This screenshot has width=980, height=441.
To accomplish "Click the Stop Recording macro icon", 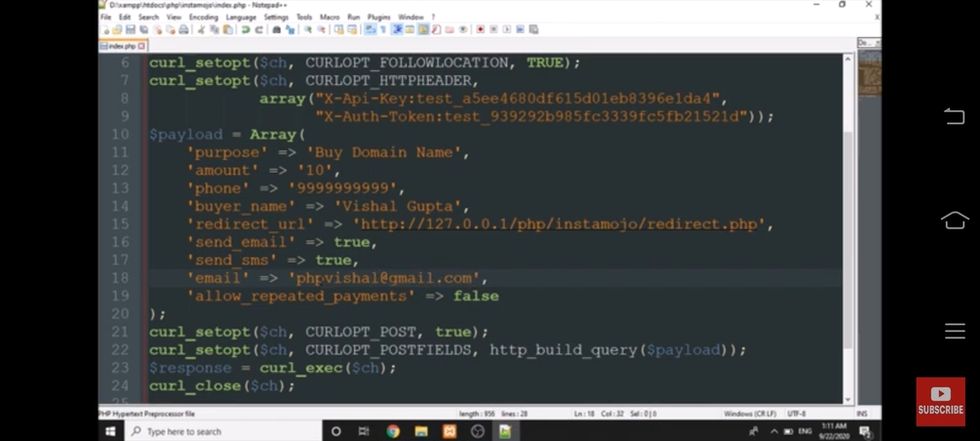I will (493, 29).
